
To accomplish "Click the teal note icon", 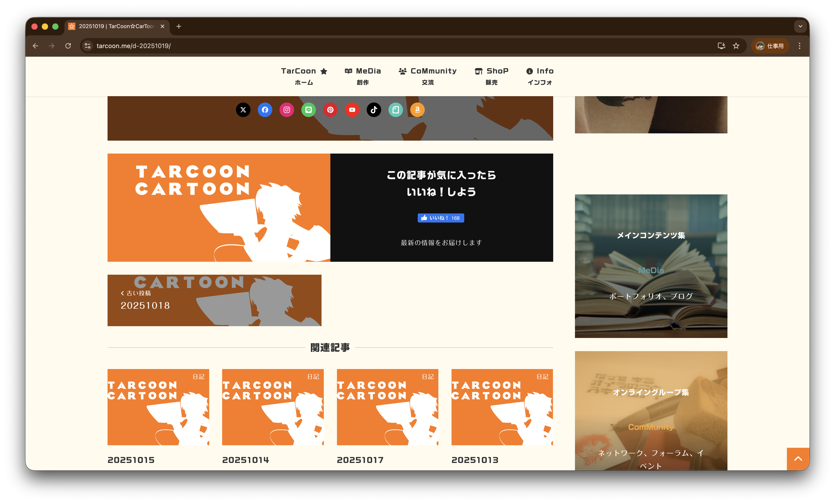I will click(x=395, y=110).
